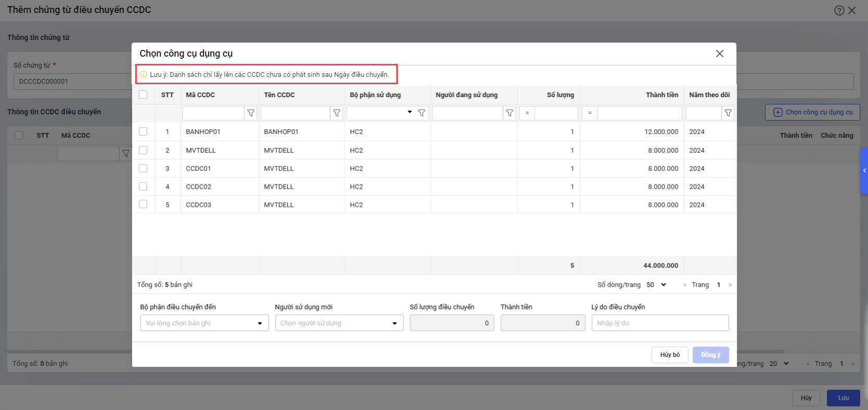Screen dimensions: 868x410
Task: Open help icon in page header
Action: (839, 10)
